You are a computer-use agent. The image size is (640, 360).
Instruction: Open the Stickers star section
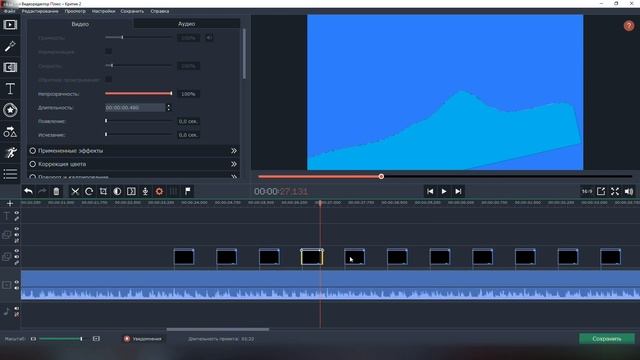click(10, 110)
